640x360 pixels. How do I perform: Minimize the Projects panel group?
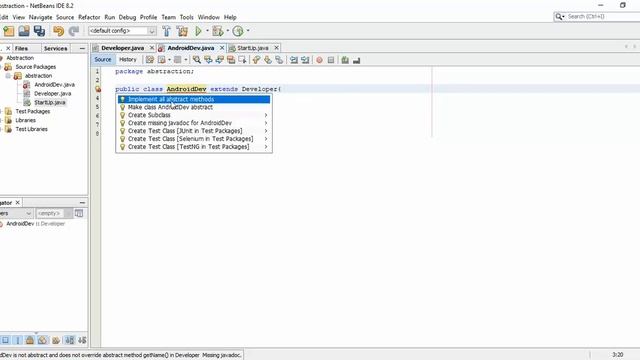pyautogui.click(x=82, y=48)
